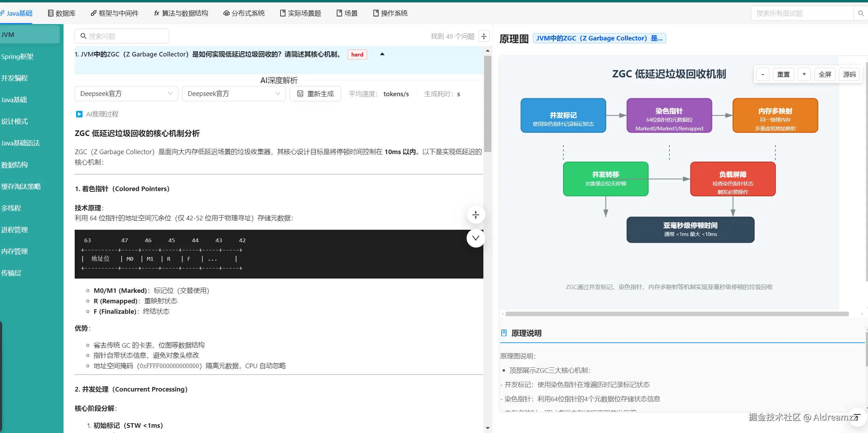Zoom out the diagram with minus button
The image size is (868, 433).
(763, 74)
